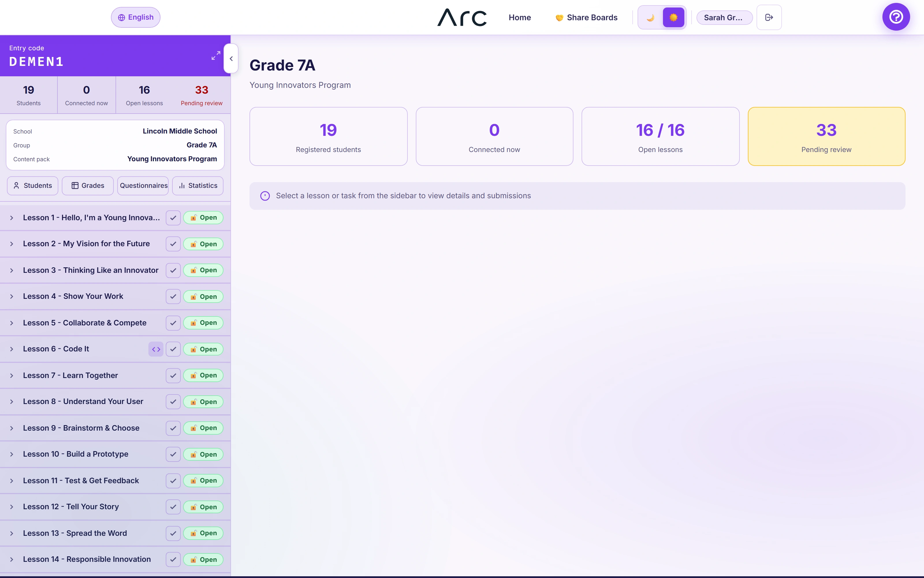Click the logout icon next to Sarah Gr...
924x578 pixels.
pyautogui.click(x=769, y=17)
